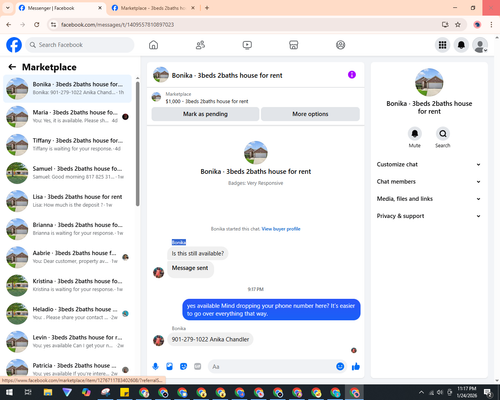Open a new browser tab

207,8
